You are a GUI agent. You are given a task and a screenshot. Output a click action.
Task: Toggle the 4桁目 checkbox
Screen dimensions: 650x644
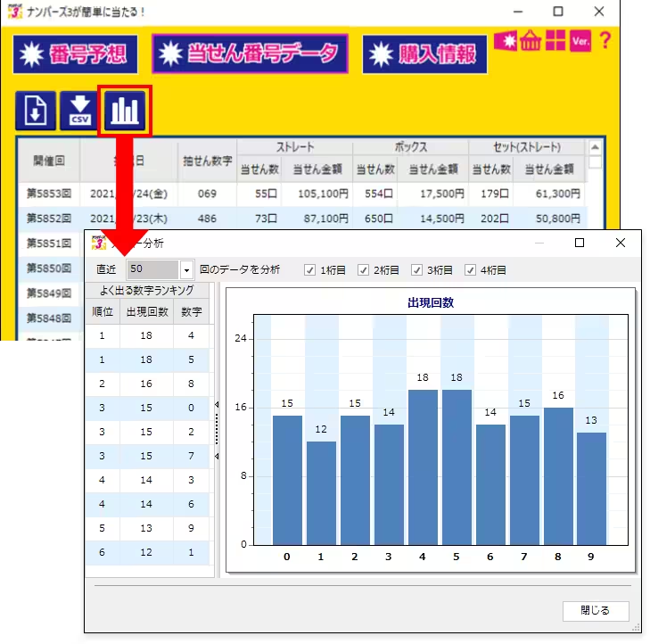470,270
